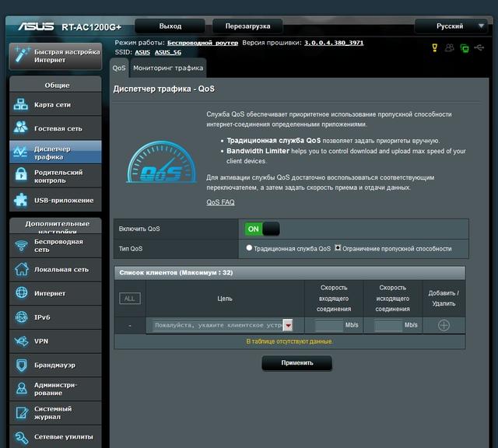
Task: Switch to Мониторинг трафика tab
Action: [x=168, y=68]
